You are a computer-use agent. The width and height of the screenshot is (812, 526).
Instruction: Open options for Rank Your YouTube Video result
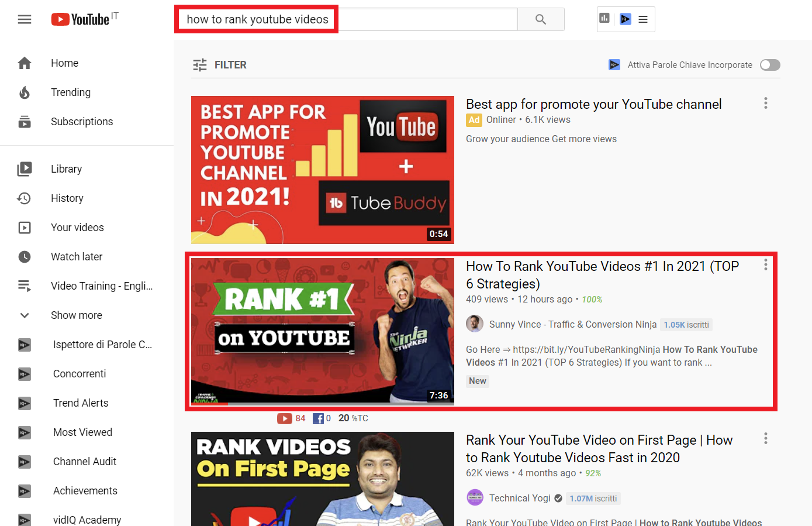pyautogui.click(x=766, y=439)
